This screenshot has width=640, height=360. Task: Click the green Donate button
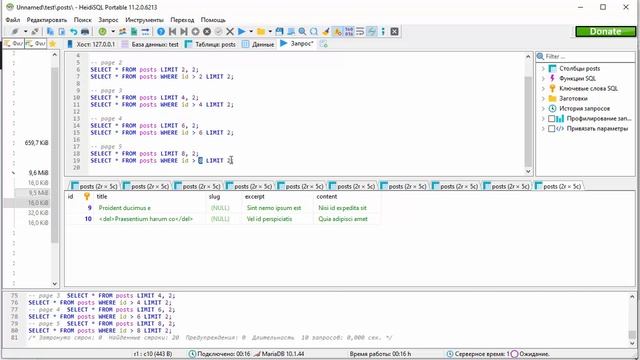pyautogui.click(x=605, y=31)
